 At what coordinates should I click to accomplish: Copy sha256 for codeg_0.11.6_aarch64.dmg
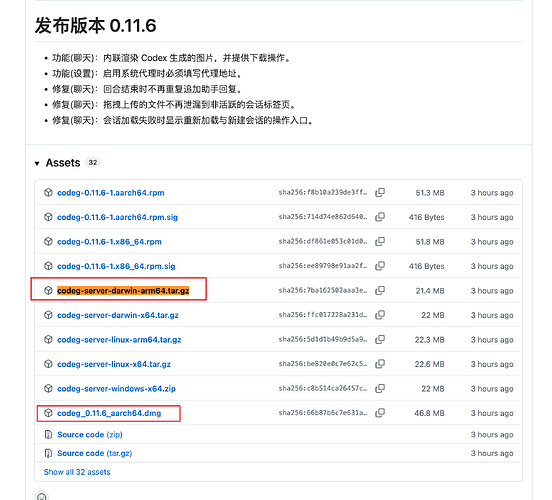point(380,413)
